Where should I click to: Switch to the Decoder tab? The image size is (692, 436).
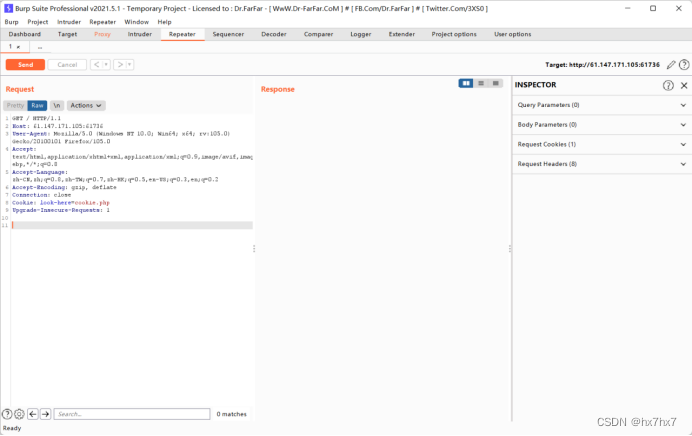coord(274,34)
